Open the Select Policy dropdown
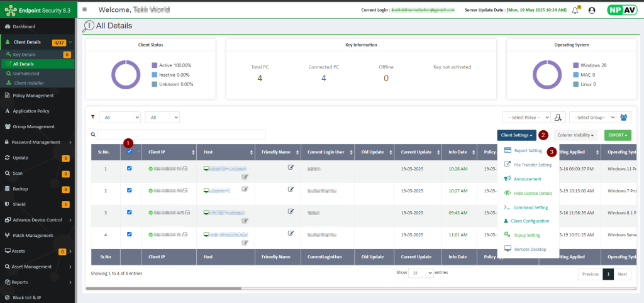The image size is (644, 303). point(526,117)
